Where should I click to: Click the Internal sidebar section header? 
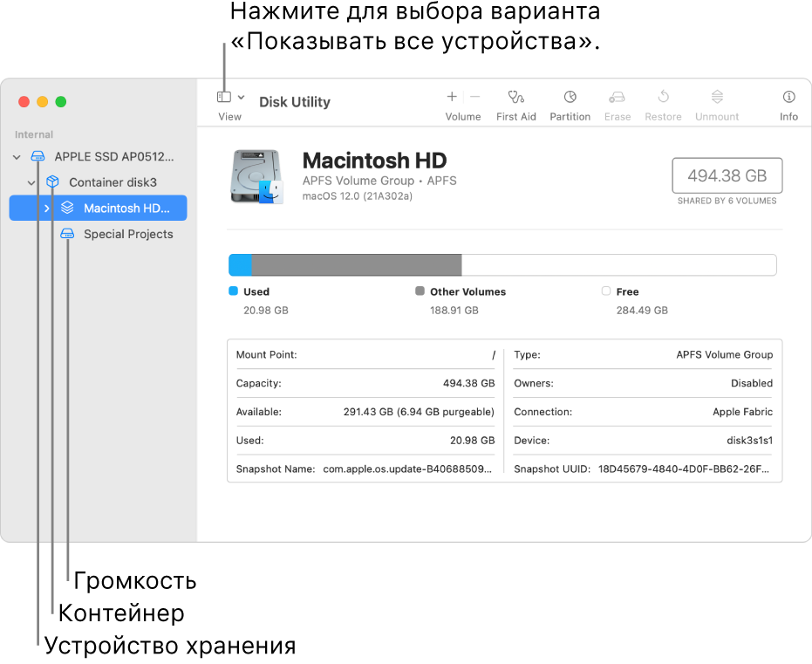34,134
